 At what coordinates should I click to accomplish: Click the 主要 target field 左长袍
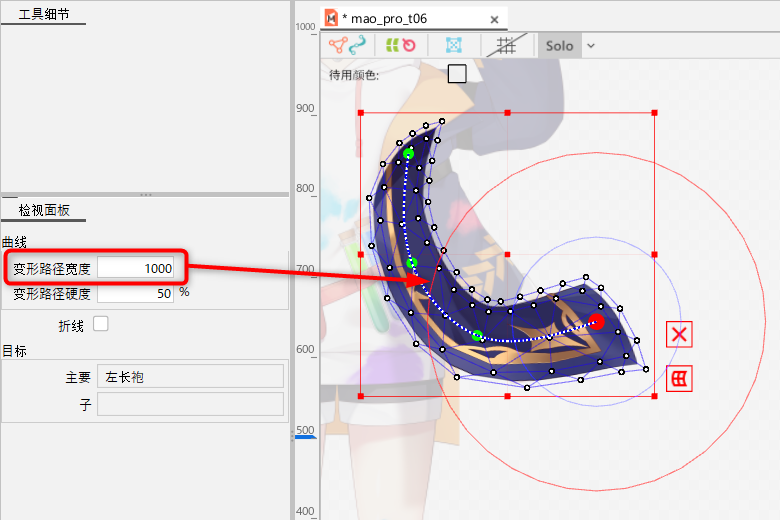(x=190, y=377)
